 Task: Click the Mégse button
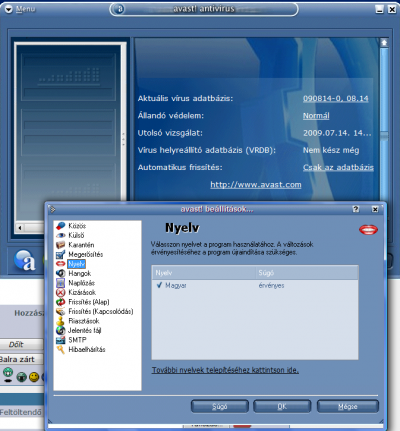pyautogui.click(x=348, y=406)
